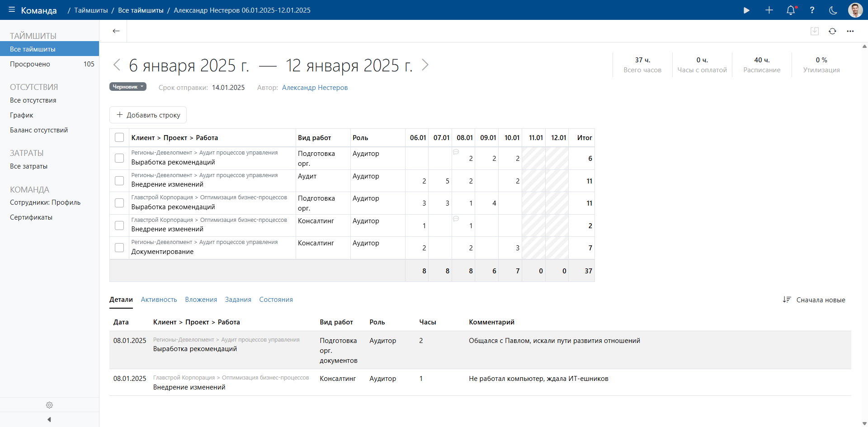The height and width of the screenshot is (427, 868).
Task: Expand the Черновик status dropdown
Action: coord(128,87)
